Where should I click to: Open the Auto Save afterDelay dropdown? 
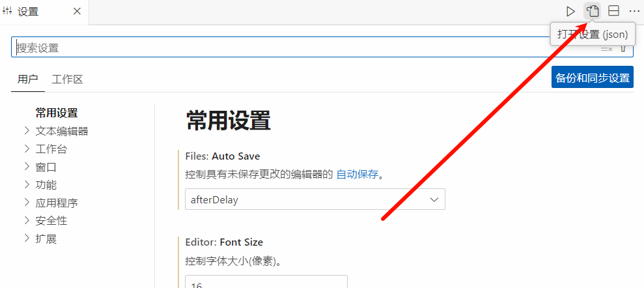click(x=315, y=200)
